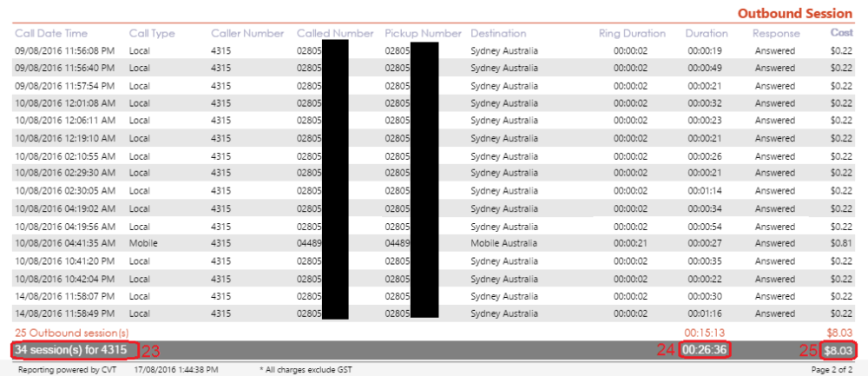
Task: Click Answered in the 09/08/2016 11:56:08 PM row
Action: [775, 51]
